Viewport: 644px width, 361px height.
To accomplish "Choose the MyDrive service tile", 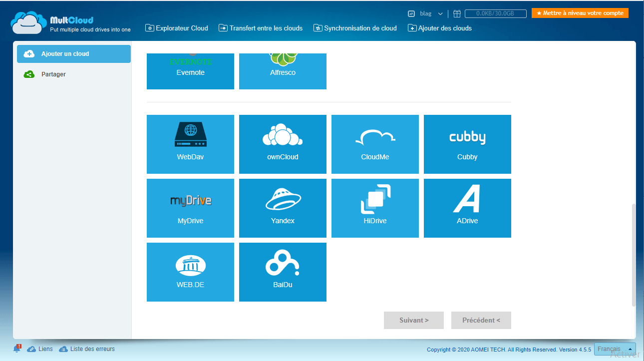I will pyautogui.click(x=190, y=208).
